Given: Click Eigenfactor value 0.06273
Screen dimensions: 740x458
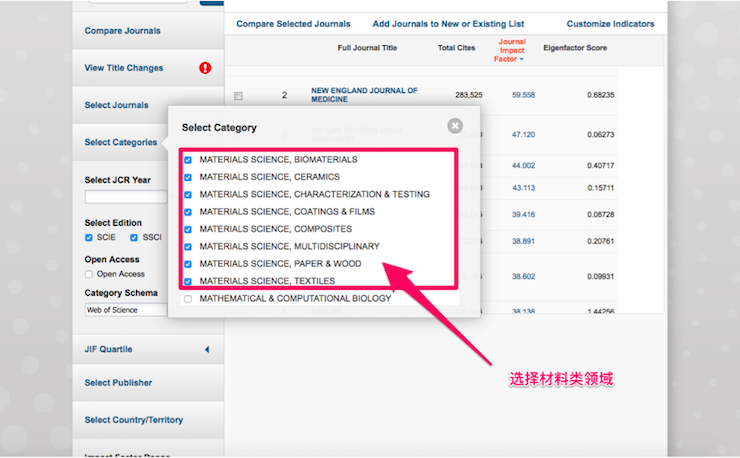Looking at the screenshot, I should [600, 135].
